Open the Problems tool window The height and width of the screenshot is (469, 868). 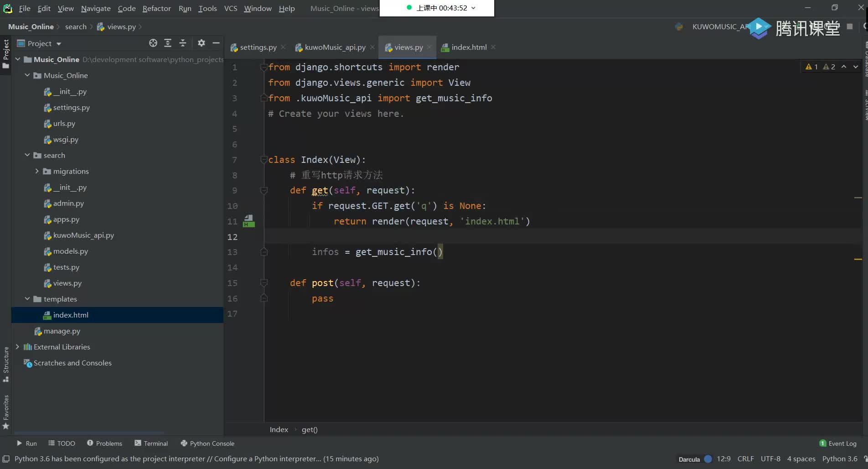(x=105, y=443)
